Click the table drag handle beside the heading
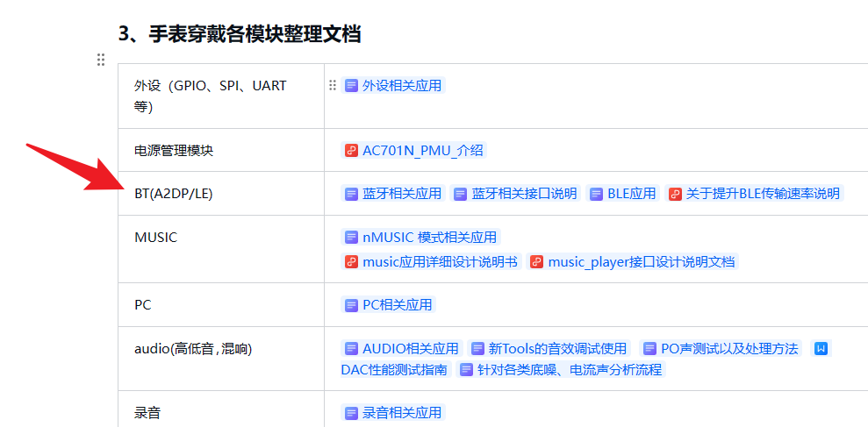The height and width of the screenshot is (427, 868). point(101,60)
